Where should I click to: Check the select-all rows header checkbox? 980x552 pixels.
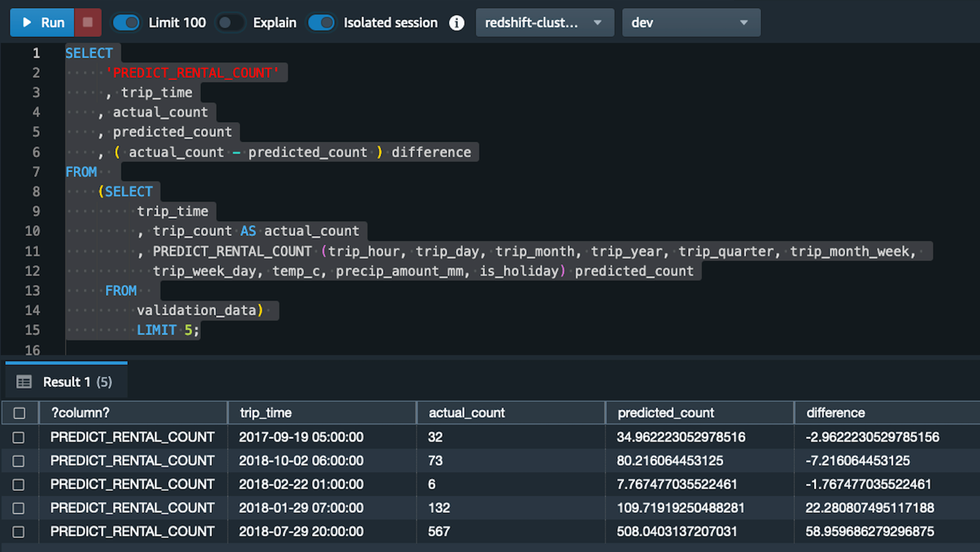click(x=19, y=413)
